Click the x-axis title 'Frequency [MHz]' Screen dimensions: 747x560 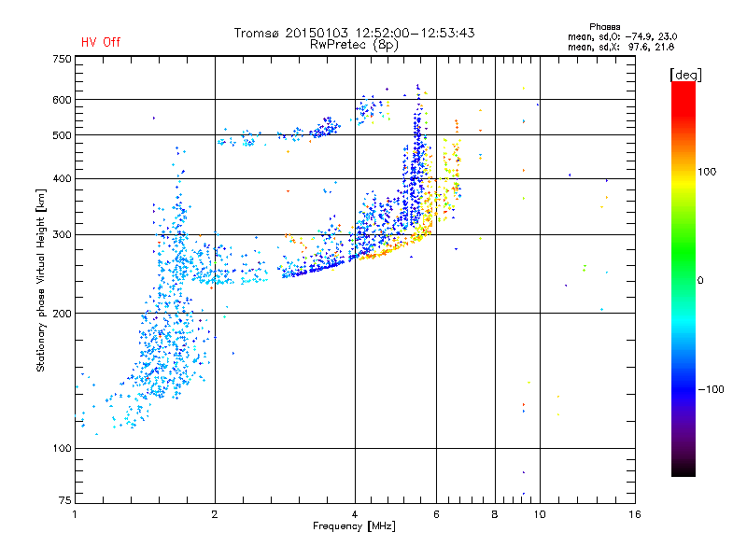click(354, 526)
